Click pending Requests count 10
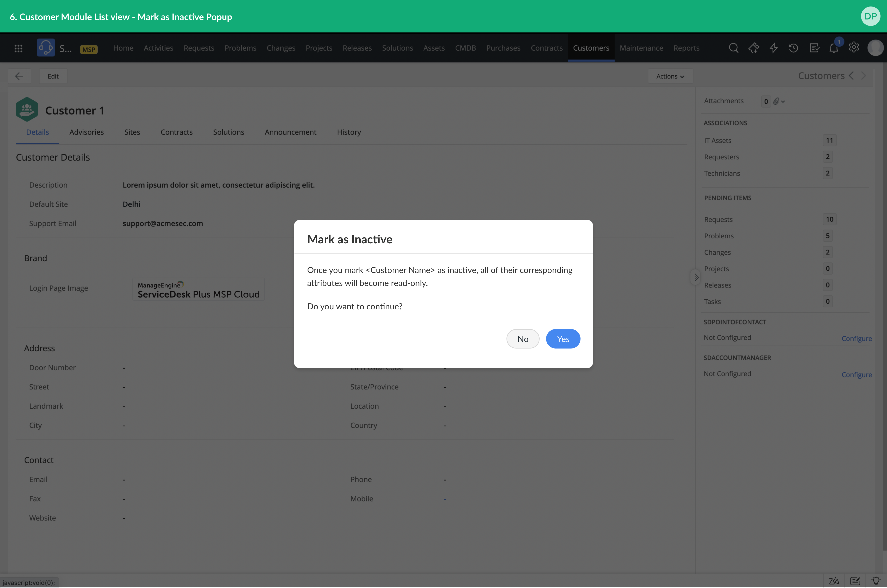The image size is (887, 588). click(829, 219)
